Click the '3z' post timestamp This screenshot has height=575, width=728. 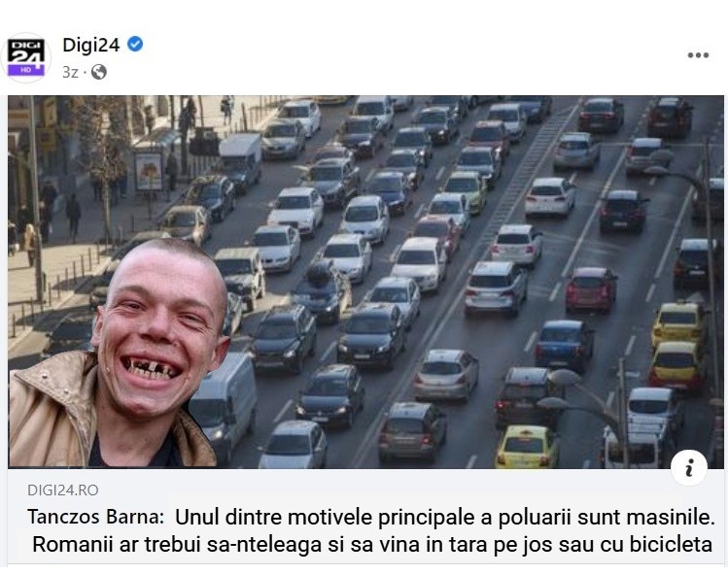(70, 73)
